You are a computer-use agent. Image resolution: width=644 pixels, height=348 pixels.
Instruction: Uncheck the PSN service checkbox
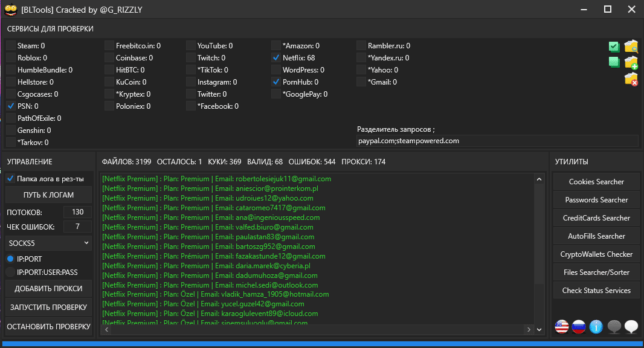coord(11,106)
